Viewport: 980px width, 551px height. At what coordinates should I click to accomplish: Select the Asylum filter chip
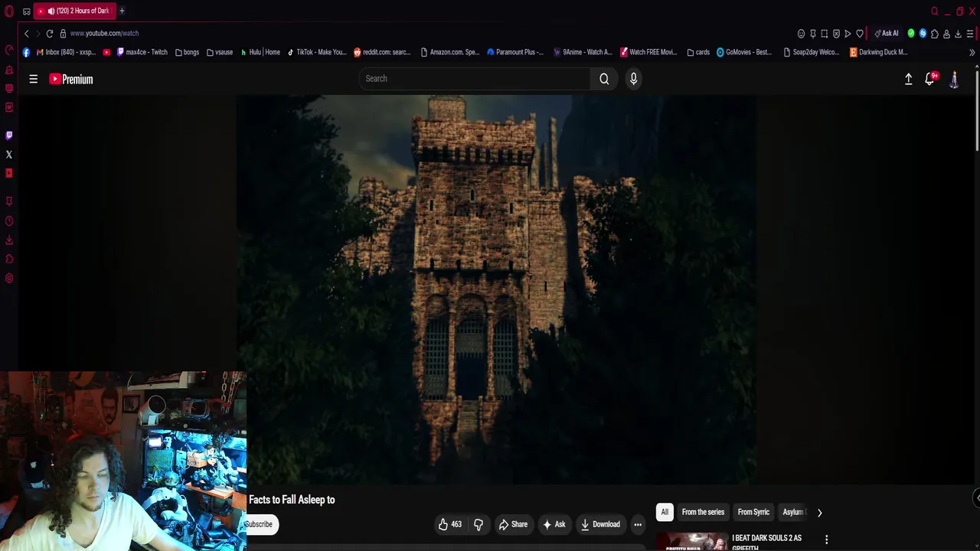(x=793, y=512)
